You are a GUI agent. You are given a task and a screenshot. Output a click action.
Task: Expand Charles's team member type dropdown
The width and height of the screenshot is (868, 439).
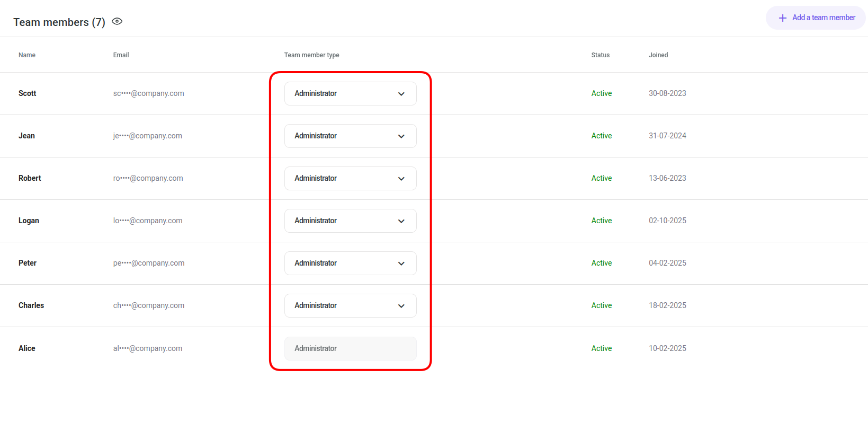[x=350, y=306]
